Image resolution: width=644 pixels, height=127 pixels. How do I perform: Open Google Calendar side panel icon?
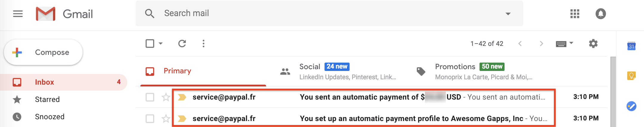pyautogui.click(x=631, y=46)
